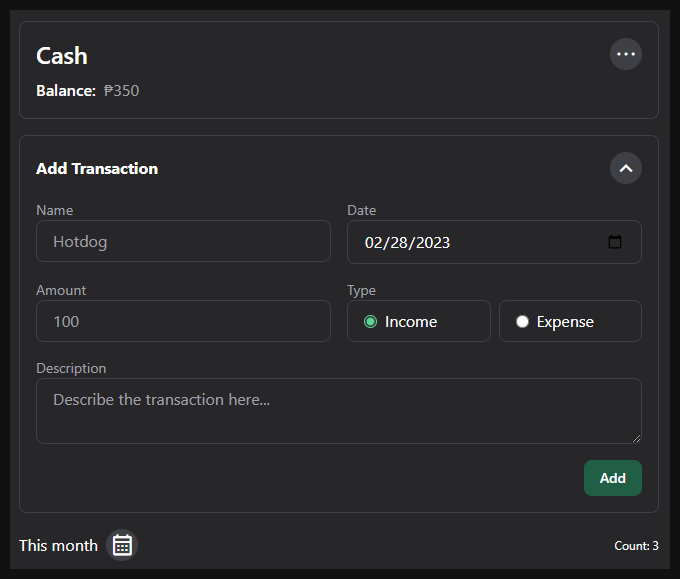The width and height of the screenshot is (680, 579).
Task: Click the Balance ₱350 value
Action: [x=121, y=91]
